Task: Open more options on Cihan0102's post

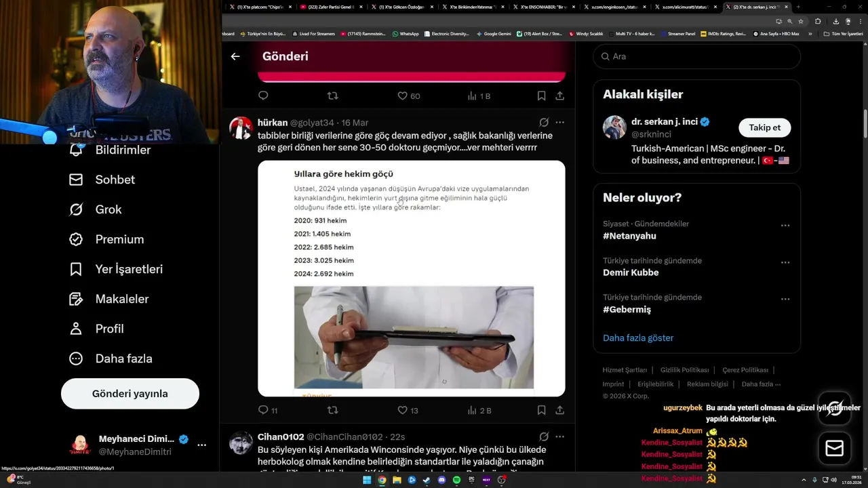Action: [x=559, y=437]
